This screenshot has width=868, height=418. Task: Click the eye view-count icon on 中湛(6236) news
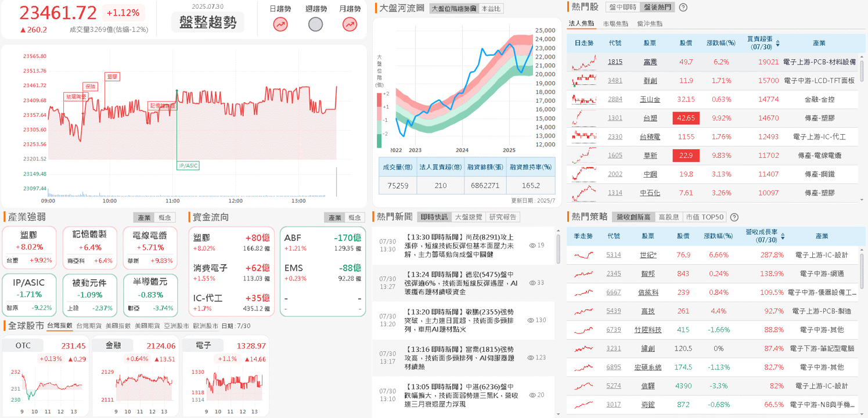(532, 395)
